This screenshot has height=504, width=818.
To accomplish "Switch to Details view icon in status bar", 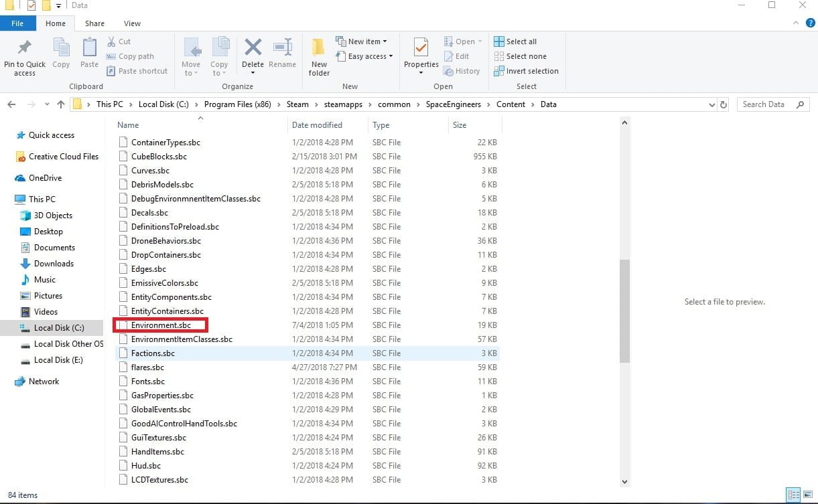I will tap(794, 495).
